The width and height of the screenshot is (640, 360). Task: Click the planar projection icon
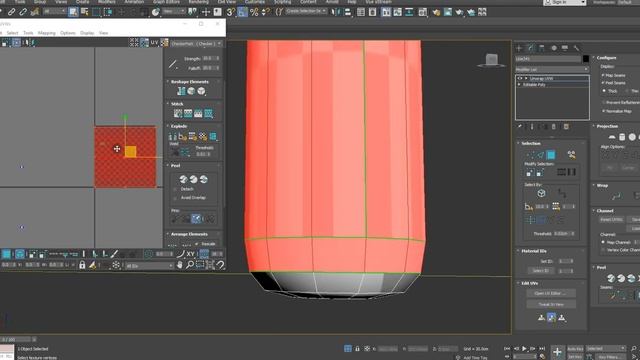(612, 137)
